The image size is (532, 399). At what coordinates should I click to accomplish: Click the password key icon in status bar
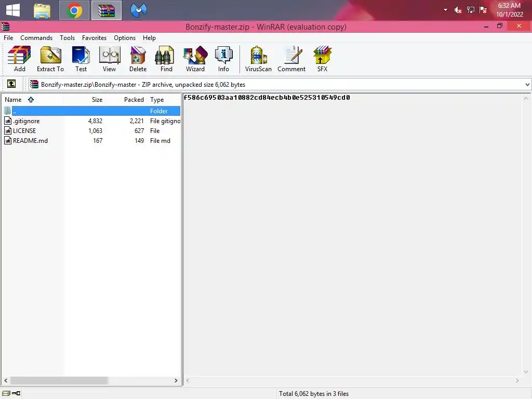coord(16,393)
